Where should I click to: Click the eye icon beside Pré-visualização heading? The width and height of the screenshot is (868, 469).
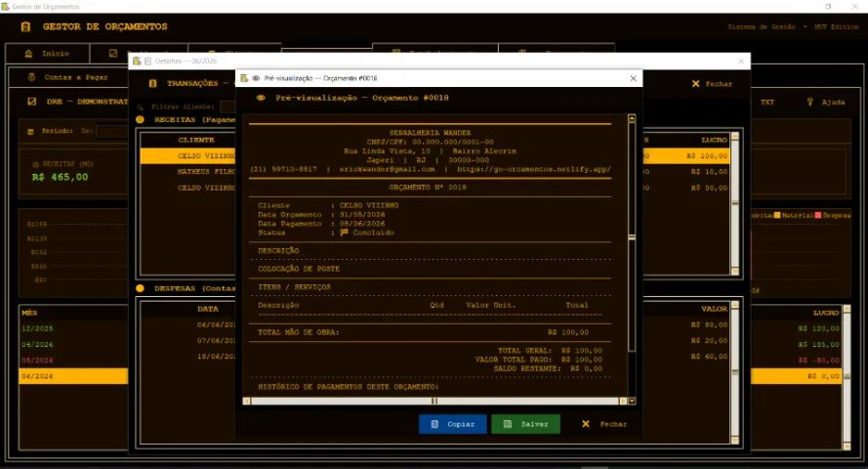261,98
